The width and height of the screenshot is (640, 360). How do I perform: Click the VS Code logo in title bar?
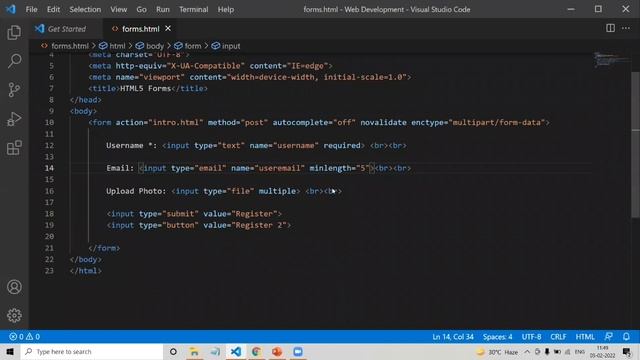(10, 9)
